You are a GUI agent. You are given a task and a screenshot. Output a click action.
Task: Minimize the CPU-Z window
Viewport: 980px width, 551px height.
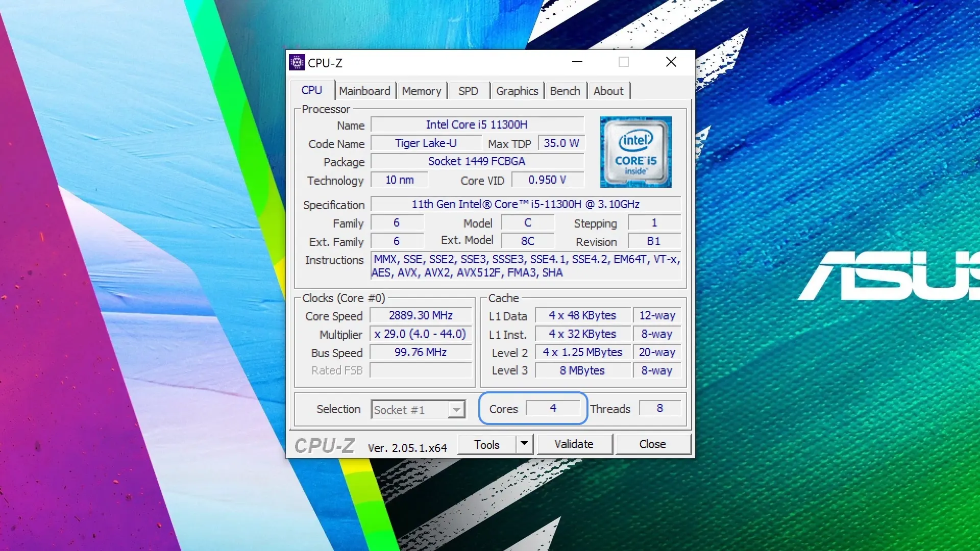coord(577,62)
